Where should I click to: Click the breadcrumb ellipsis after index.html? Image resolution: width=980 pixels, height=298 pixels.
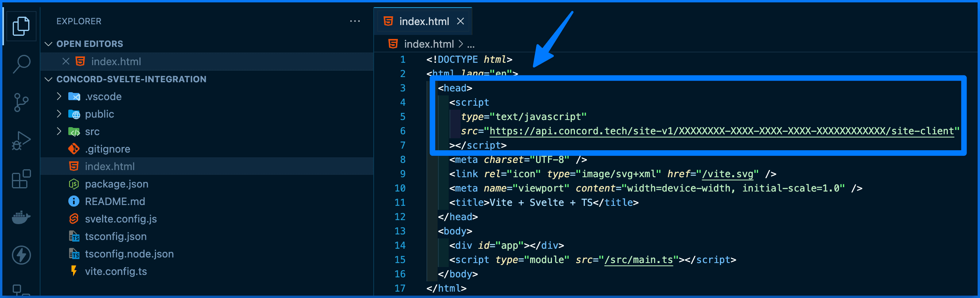pos(471,44)
